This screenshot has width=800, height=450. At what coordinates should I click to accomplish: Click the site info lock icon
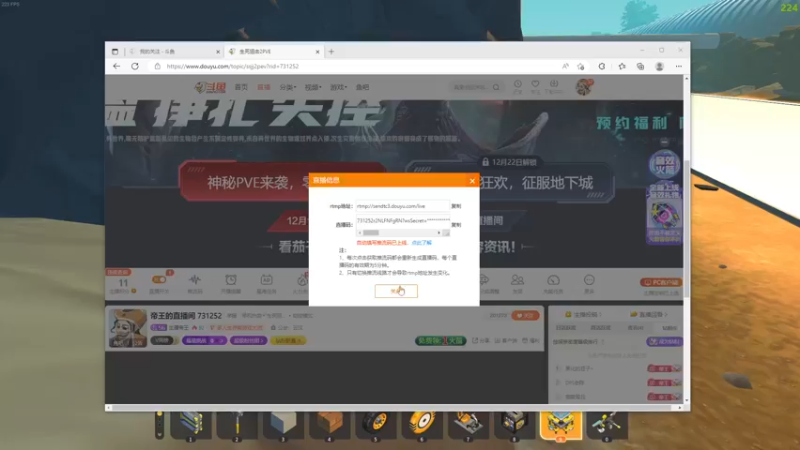click(157, 66)
